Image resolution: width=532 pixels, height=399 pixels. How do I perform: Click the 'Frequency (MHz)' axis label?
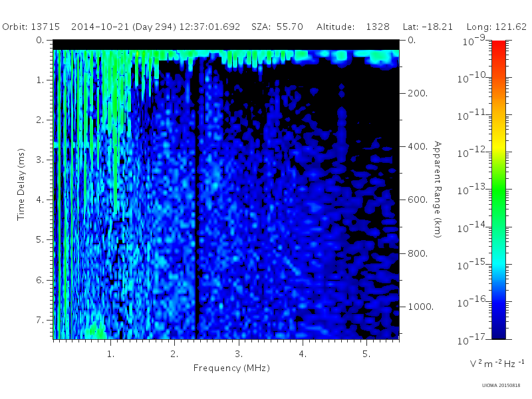tap(231, 368)
